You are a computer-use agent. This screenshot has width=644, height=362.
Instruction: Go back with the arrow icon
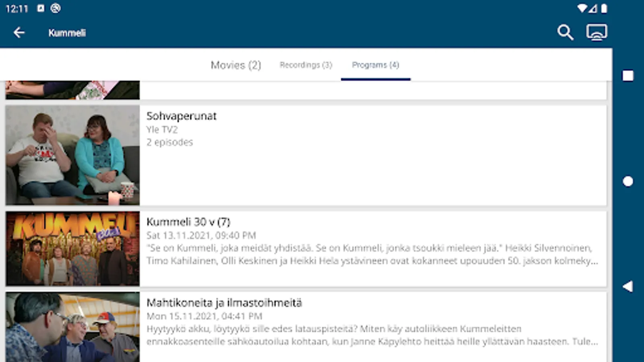pyautogui.click(x=19, y=33)
